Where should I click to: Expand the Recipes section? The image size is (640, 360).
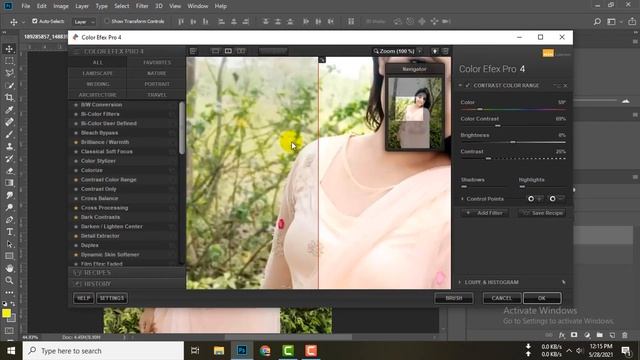point(127,273)
